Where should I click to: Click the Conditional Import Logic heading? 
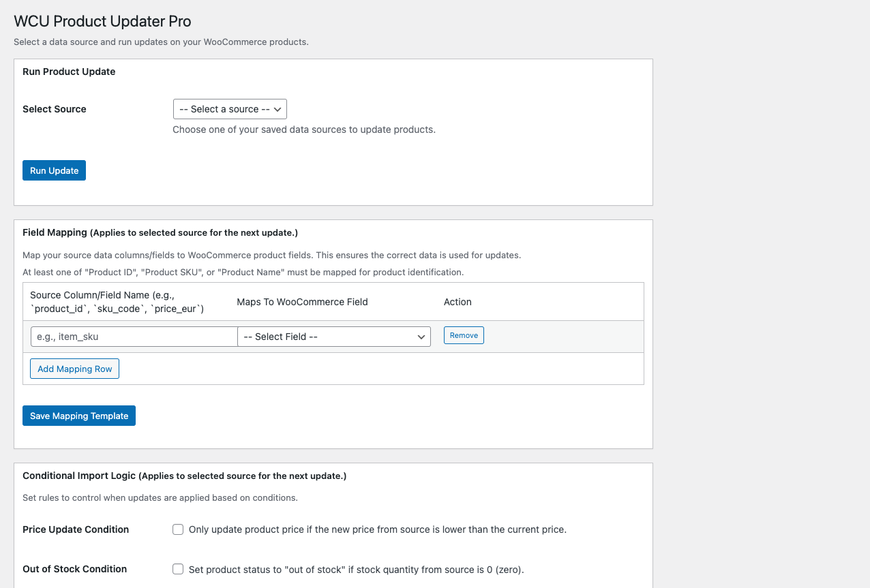185,476
